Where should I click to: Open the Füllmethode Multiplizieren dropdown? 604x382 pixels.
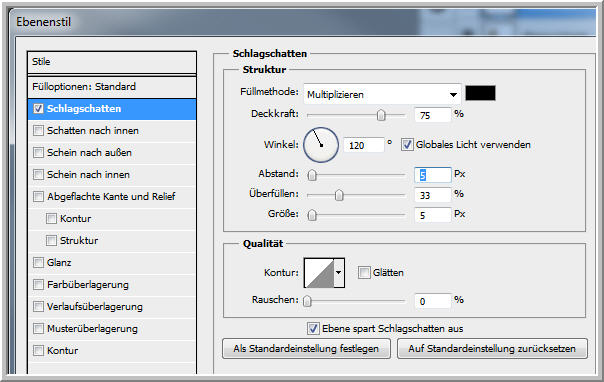click(x=382, y=94)
